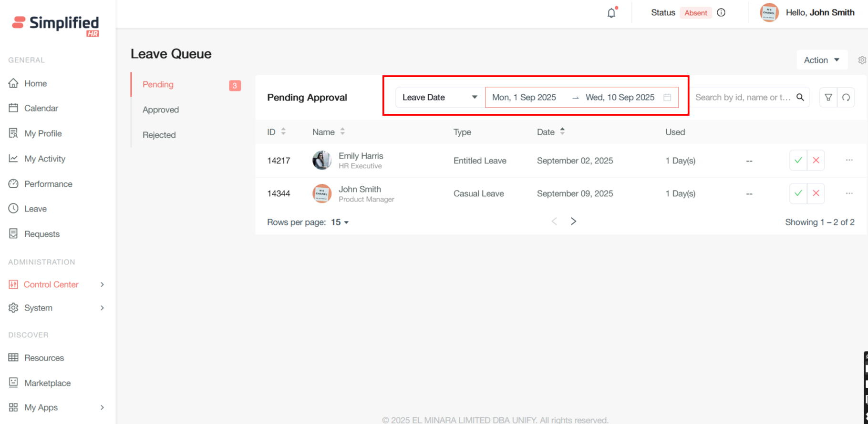The image size is (868, 424).
Task: Reject John Smith's leave request
Action: coord(816,193)
